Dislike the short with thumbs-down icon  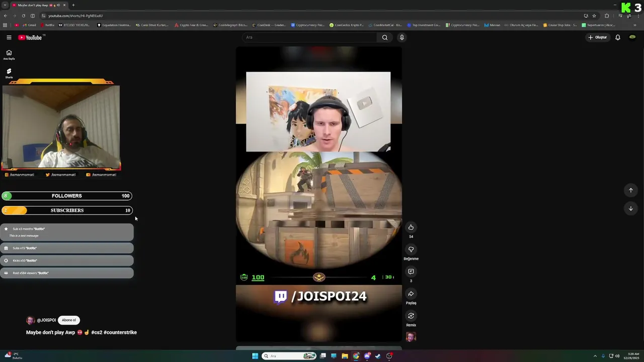[411, 249]
